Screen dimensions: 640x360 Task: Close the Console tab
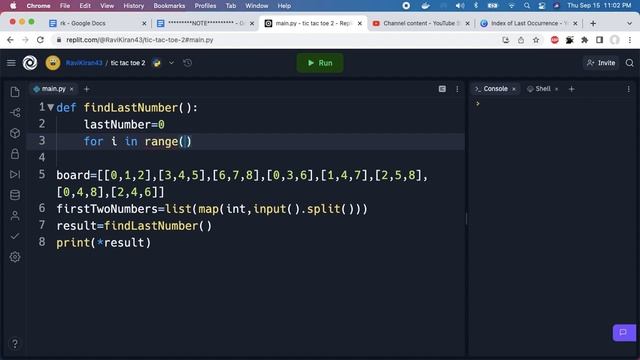click(x=514, y=89)
